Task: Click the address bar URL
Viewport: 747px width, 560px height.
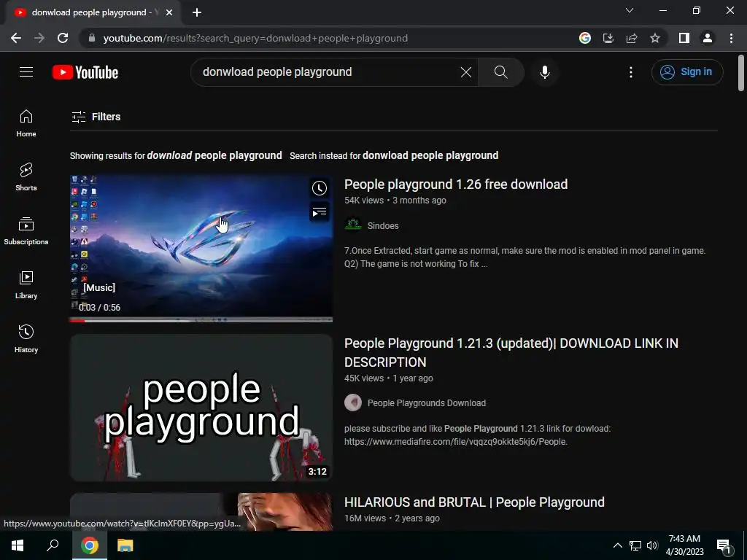Action: click(x=255, y=38)
